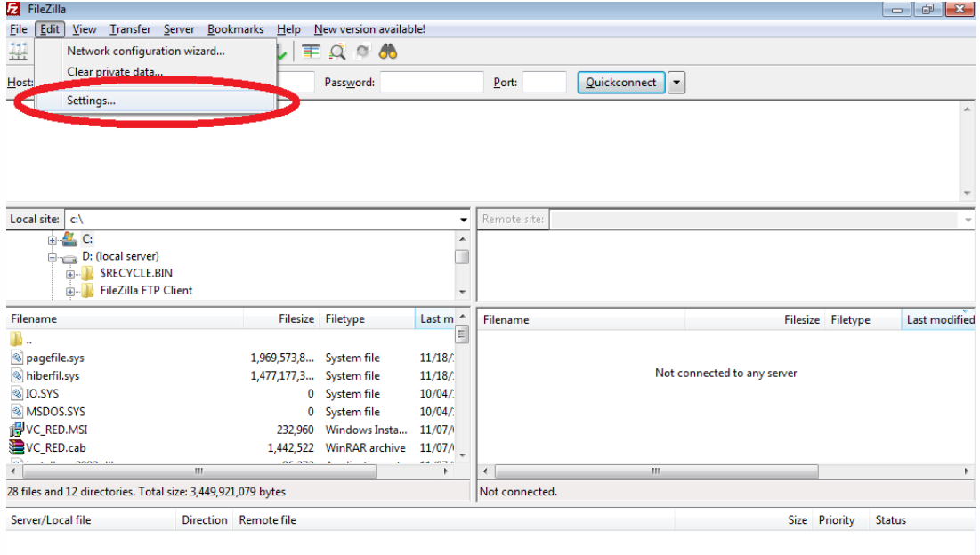Select the pagefile.sys filename

[55, 358]
